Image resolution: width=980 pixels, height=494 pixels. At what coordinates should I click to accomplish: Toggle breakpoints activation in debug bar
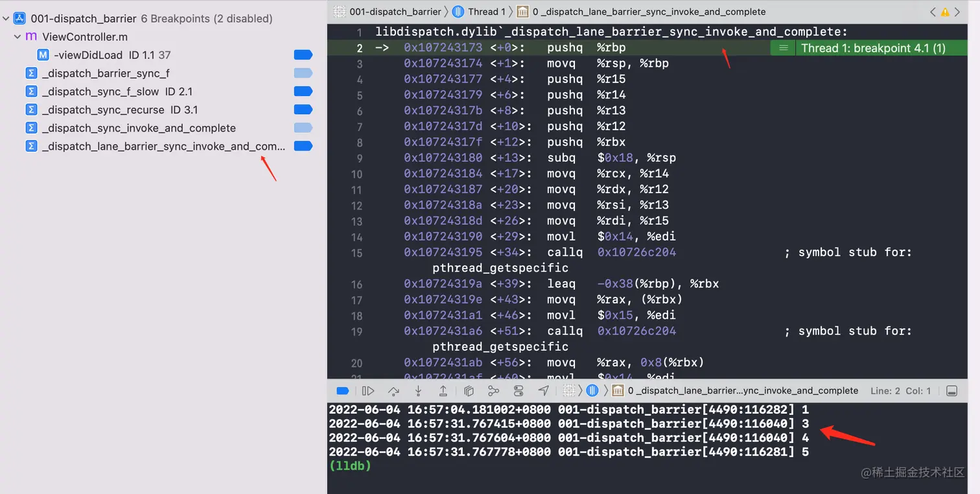[343, 390]
